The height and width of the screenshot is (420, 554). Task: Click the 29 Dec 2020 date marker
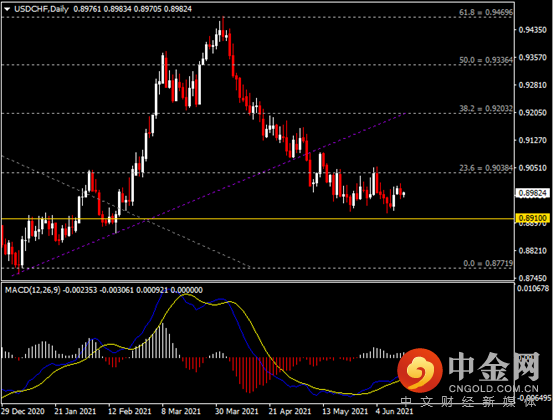point(23,412)
